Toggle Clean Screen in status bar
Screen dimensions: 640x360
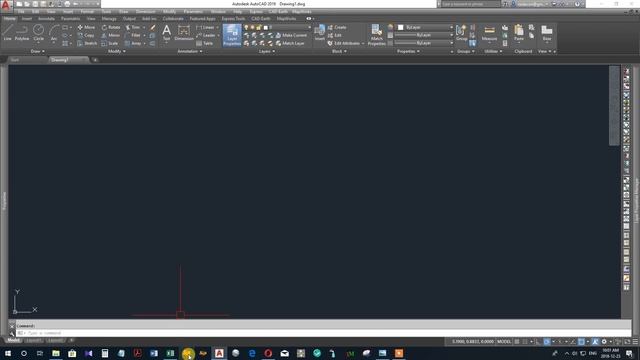(x=627, y=342)
